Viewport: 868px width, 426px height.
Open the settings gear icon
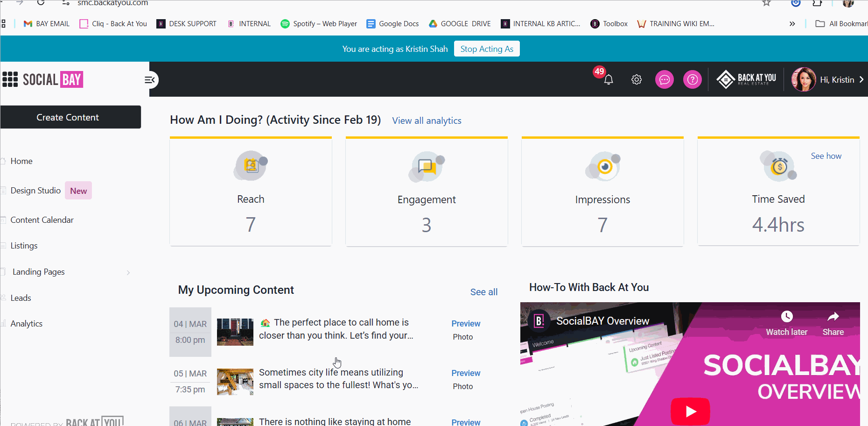pos(637,79)
